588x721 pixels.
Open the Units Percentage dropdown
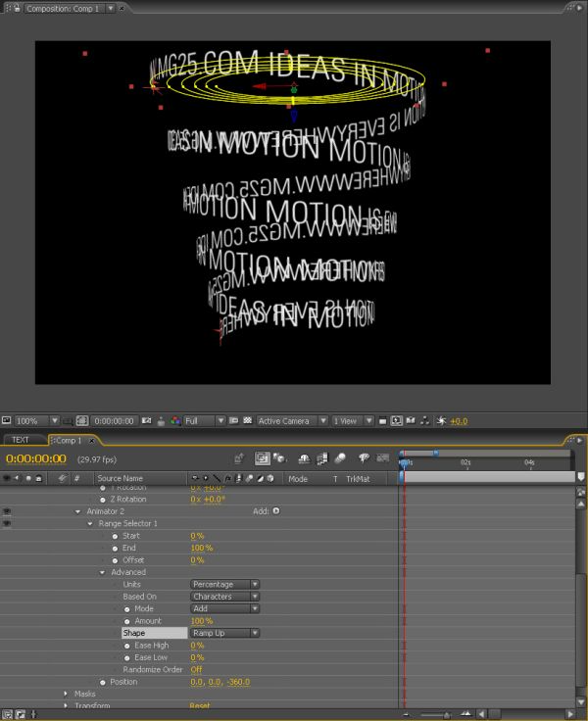224,585
